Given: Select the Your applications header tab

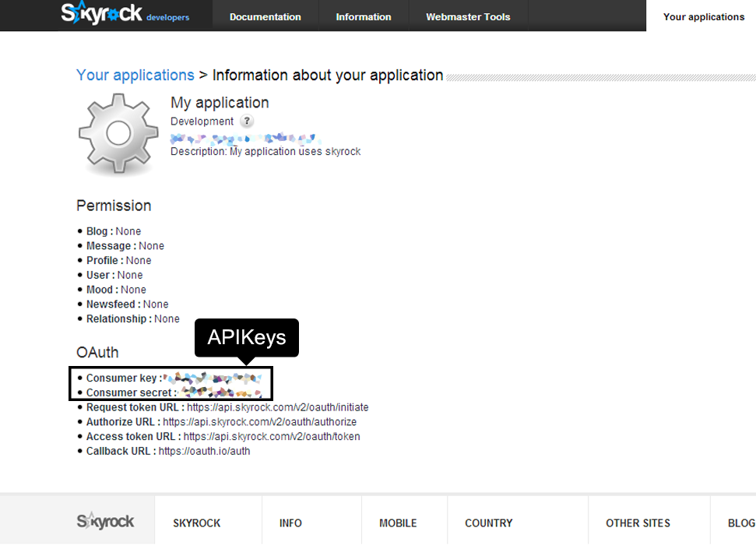Looking at the screenshot, I should pos(704,17).
